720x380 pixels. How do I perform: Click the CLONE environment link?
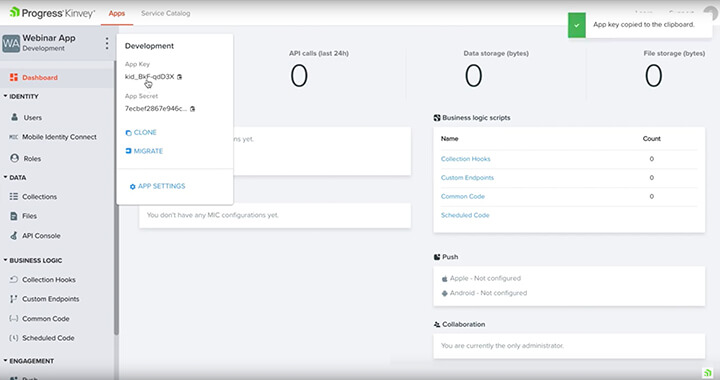tap(141, 133)
